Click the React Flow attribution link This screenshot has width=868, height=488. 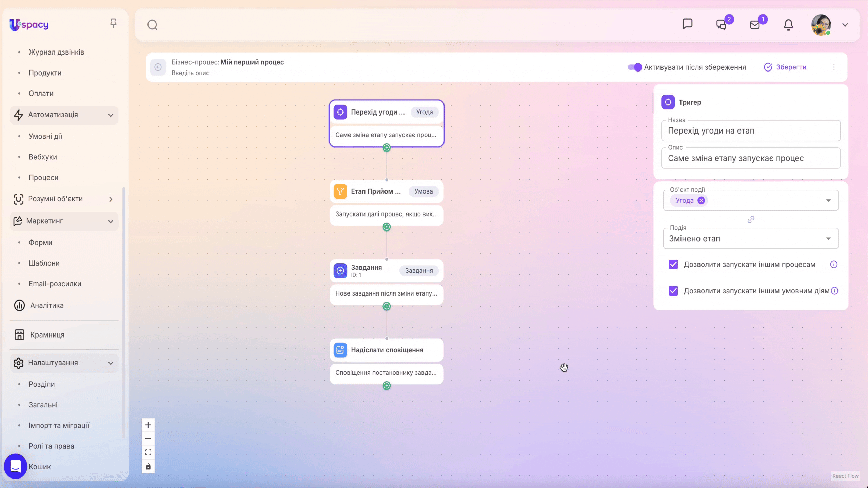(x=845, y=476)
